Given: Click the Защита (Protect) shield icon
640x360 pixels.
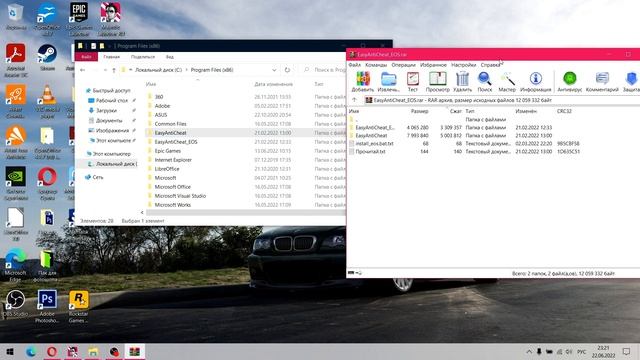Looking at the screenshot, I should tap(631, 81).
